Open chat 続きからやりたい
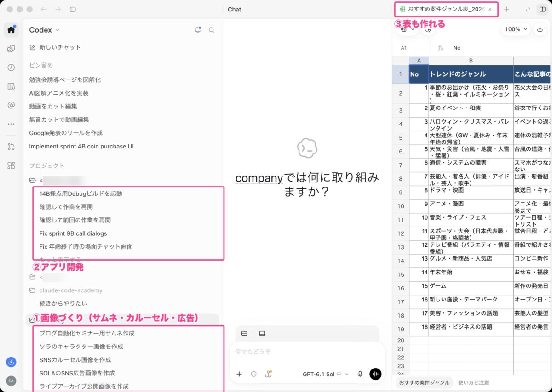 tap(63, 303)
